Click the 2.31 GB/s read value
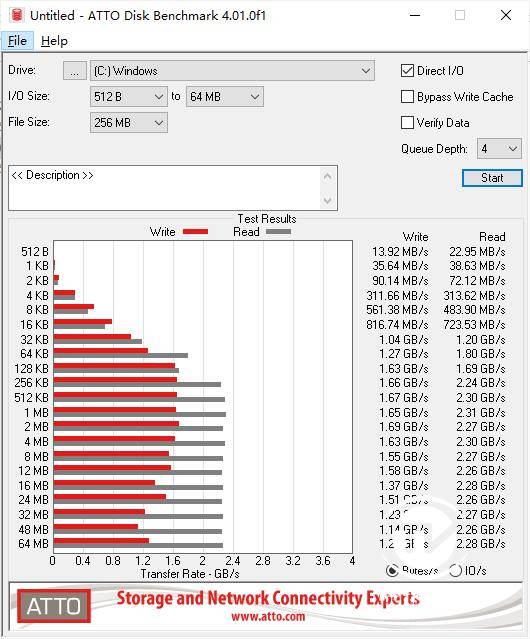This screenshot has height=639, width=530. 481,412
